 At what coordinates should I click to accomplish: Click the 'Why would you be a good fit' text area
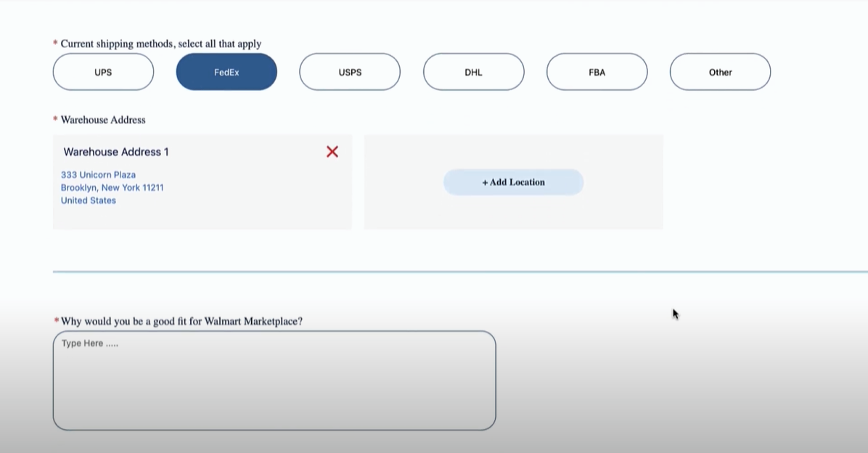click(x=274, y=380)
